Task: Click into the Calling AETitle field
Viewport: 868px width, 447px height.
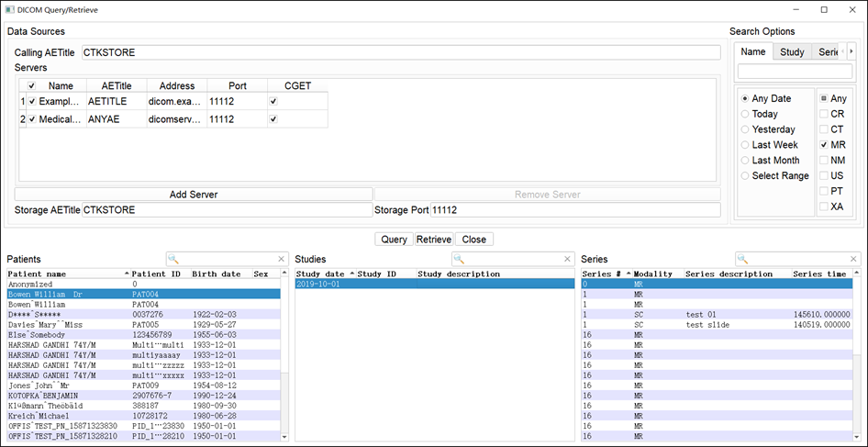Action: [400, 53]
